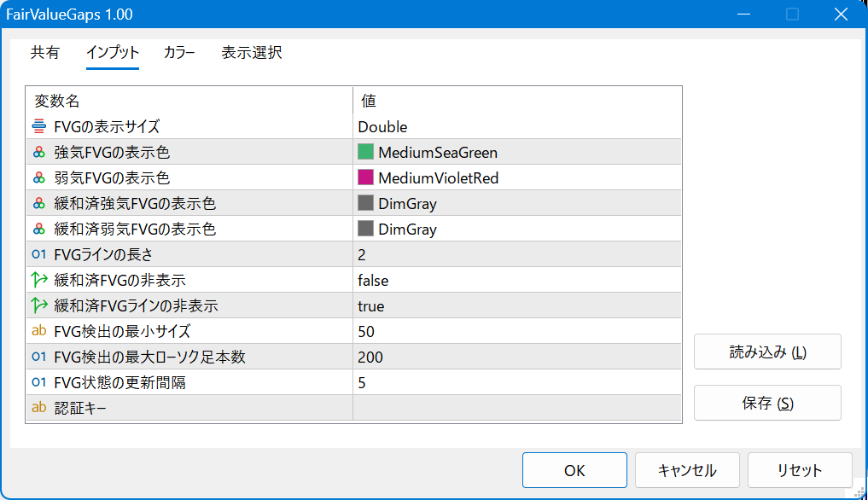
Task: Select the FVG検出の最大ローソク足本数 row label
Action: coord(149,357)
